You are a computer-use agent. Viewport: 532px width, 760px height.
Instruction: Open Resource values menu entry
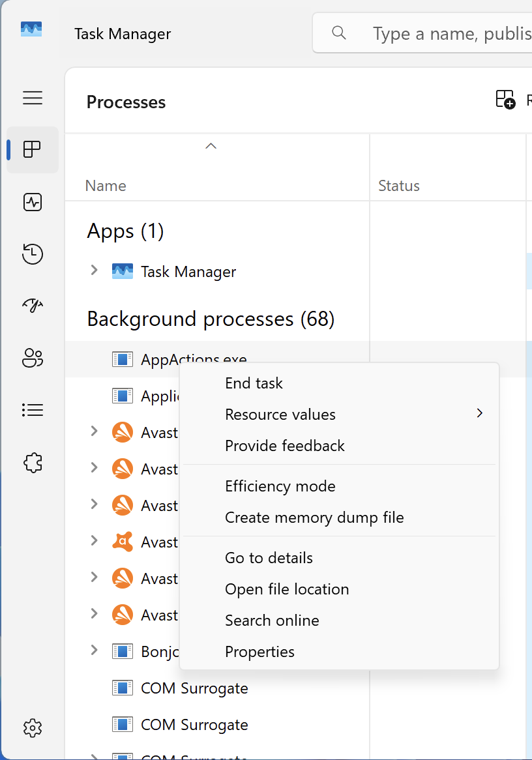click(x=339, y=415)
